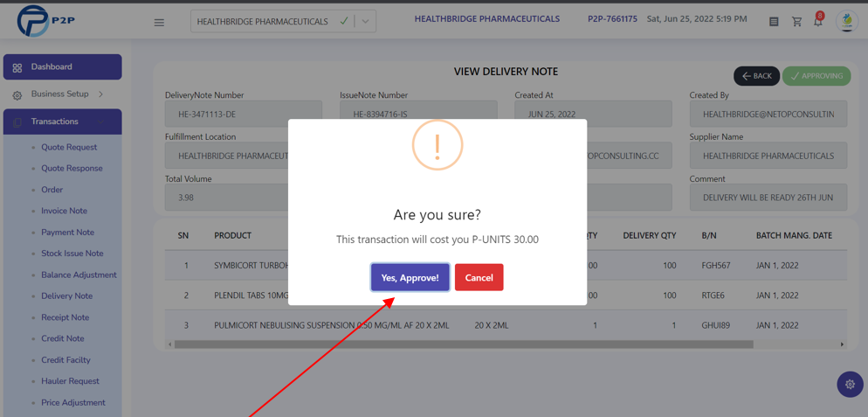Click the Transactions document icon
This screenshot has height=417, width=868.
(x=17, y=122)
